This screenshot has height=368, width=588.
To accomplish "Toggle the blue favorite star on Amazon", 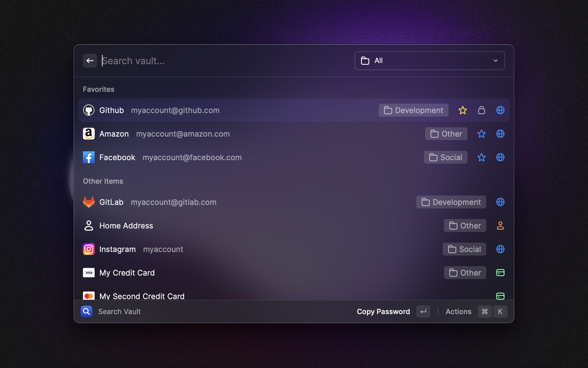I will coord(481,134).
